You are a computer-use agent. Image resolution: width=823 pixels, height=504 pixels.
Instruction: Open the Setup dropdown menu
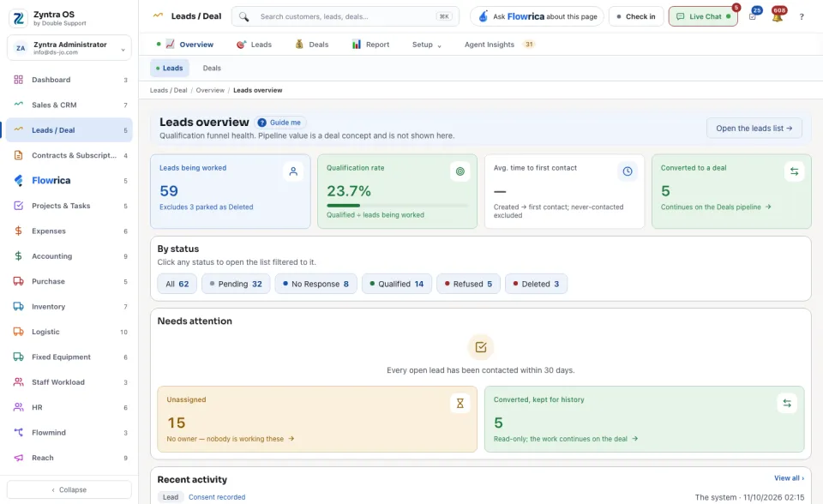pyautogui.click(x=427, y=45)
